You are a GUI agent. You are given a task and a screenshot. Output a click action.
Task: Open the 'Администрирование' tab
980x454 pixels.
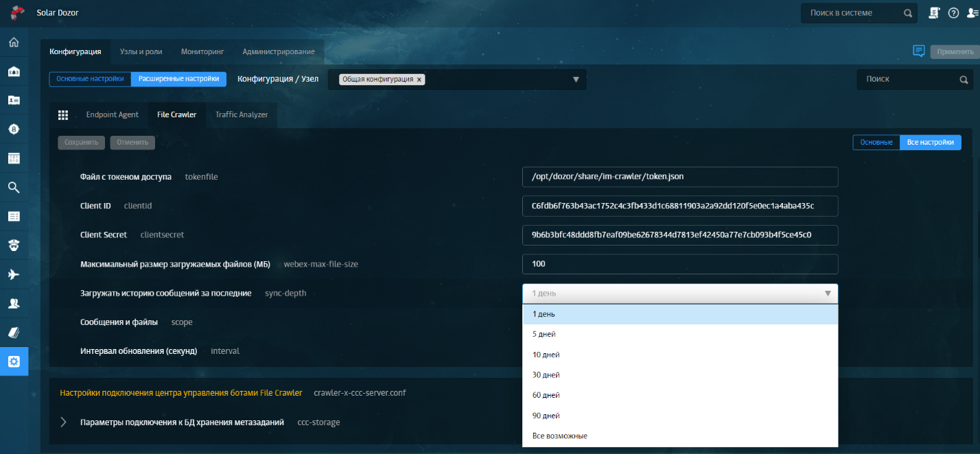(279, 51)
